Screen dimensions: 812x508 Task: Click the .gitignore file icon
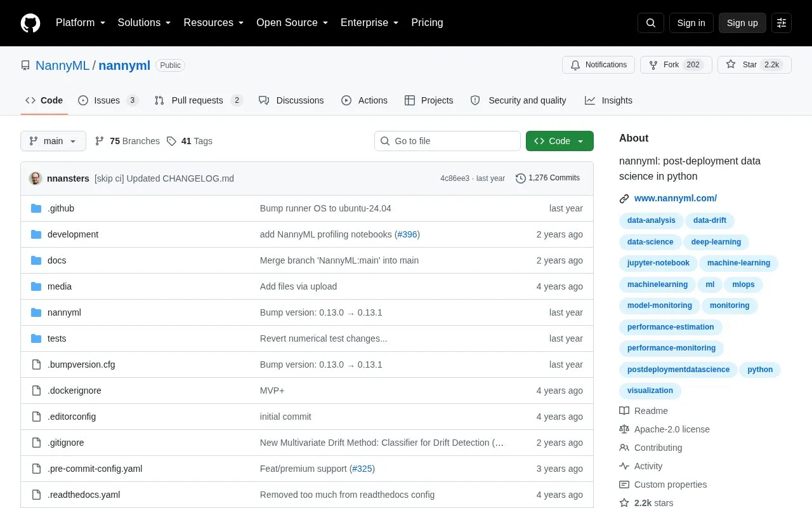pyautogui.click(x=36, y=443)
